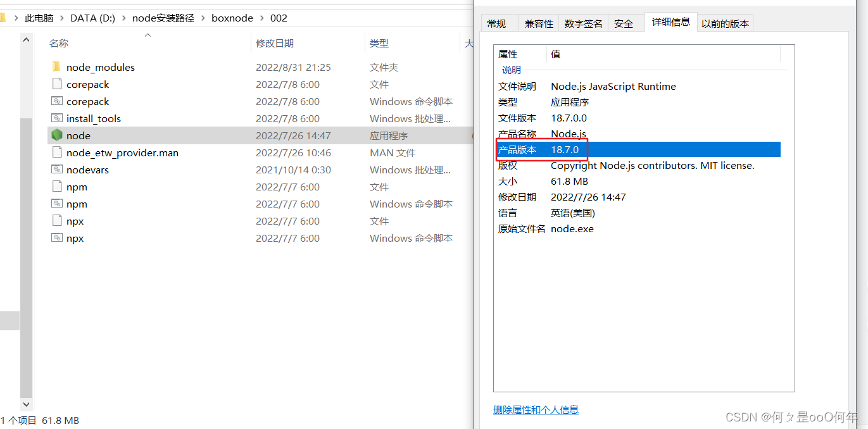Click the 删除属性和个人信息 link

(x=536, y=409)
